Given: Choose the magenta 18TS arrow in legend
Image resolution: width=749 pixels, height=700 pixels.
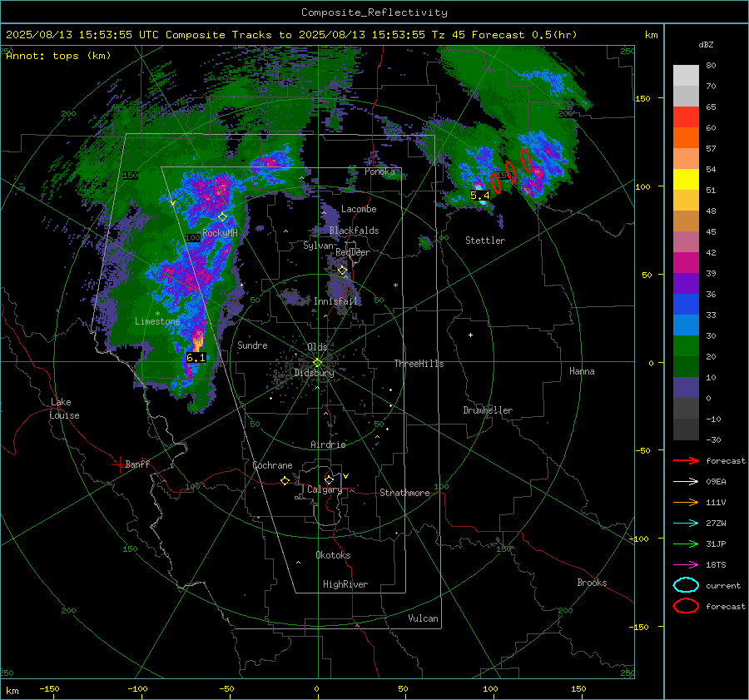Looking at the screenshot, I should pos(686,565).
